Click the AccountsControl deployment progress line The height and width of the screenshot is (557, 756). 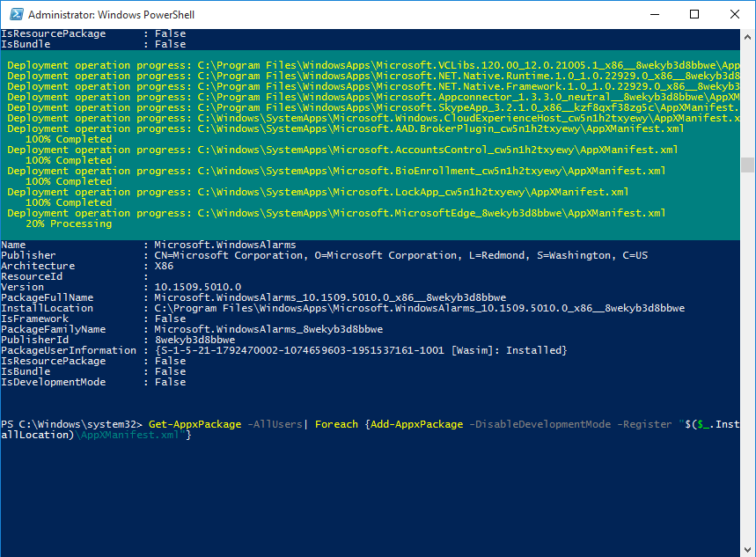click(343, 150)
